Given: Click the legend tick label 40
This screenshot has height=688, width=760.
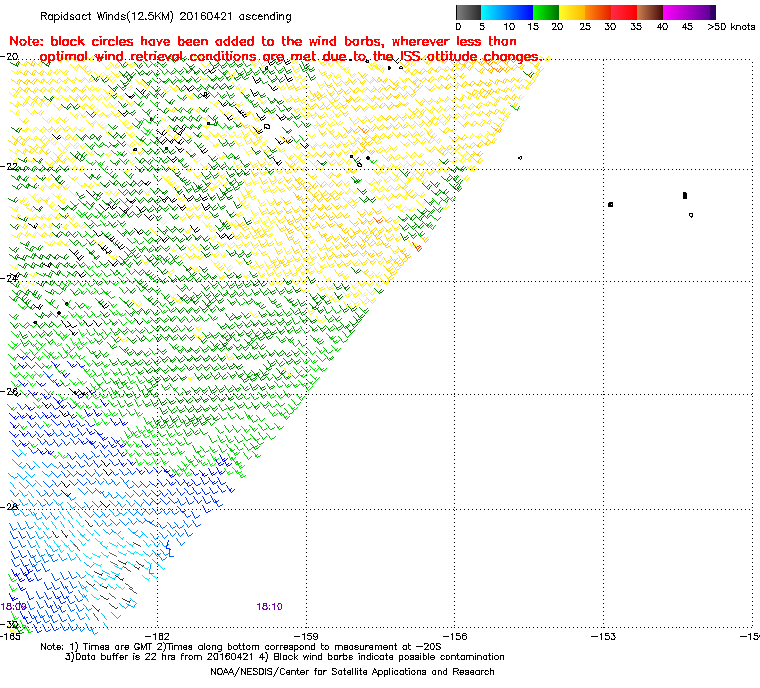Looking at the screenshot, I should (663, 27).
